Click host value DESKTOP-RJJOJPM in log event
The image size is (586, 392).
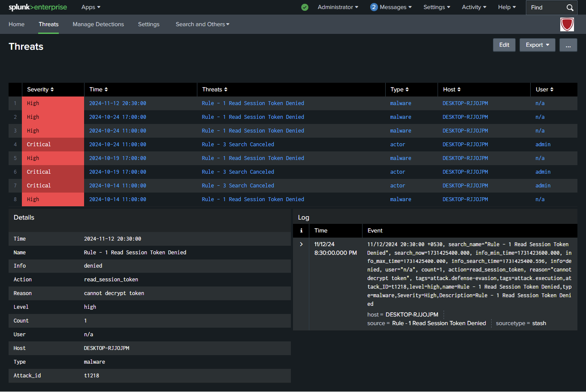tap(412, 315)
